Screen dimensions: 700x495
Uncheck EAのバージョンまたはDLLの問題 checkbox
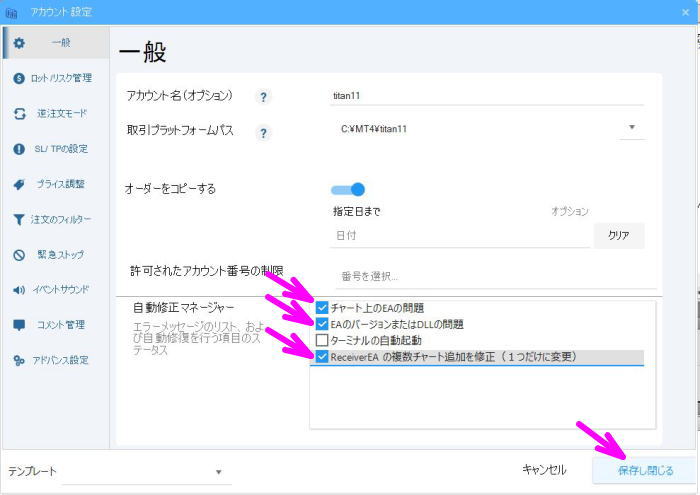[322, 324]
